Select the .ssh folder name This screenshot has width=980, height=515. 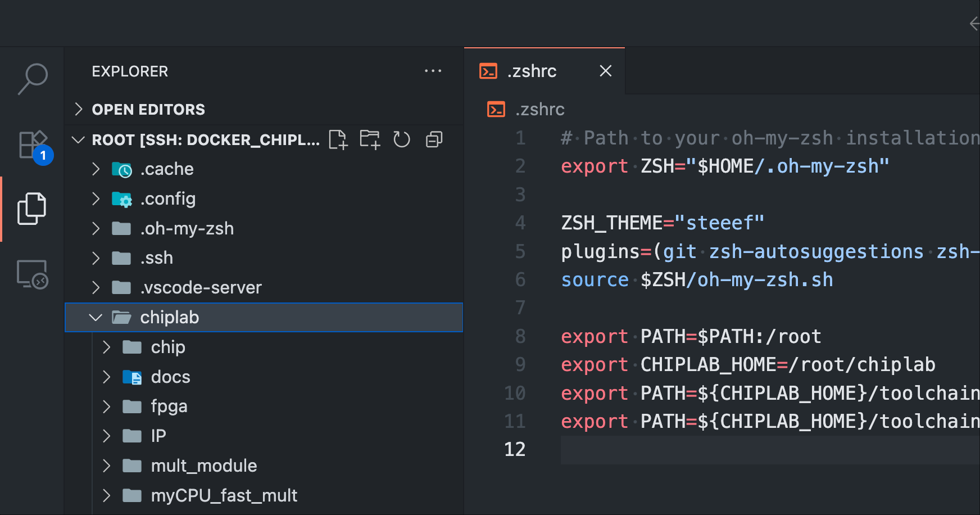click(157, 257)
